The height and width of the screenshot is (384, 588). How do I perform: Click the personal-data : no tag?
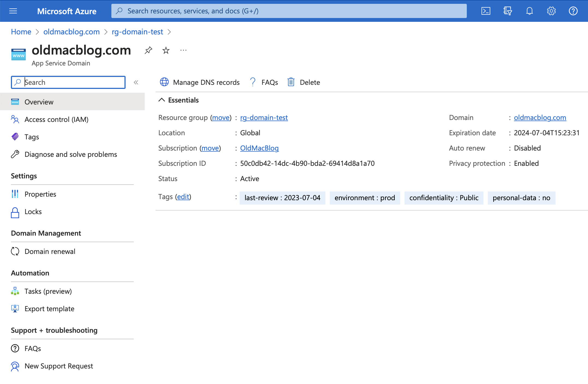pyautogui.click(x=521, y=198)
